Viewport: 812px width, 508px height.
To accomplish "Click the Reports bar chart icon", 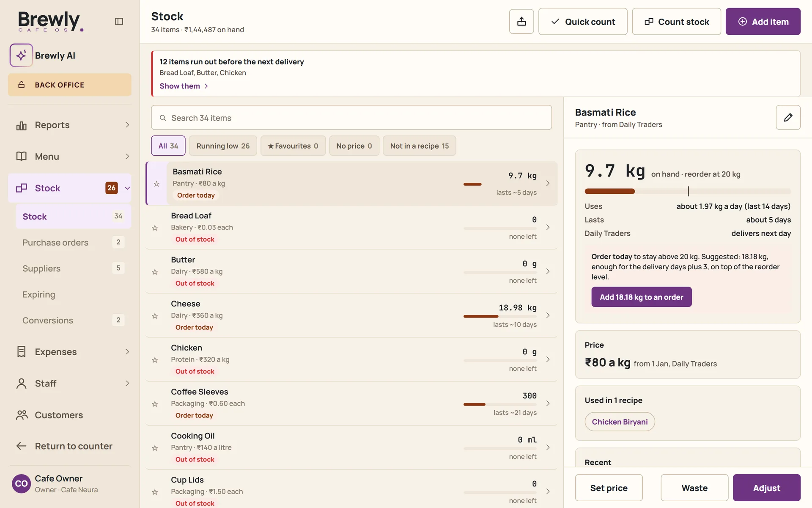I will [x=21, y=125].
